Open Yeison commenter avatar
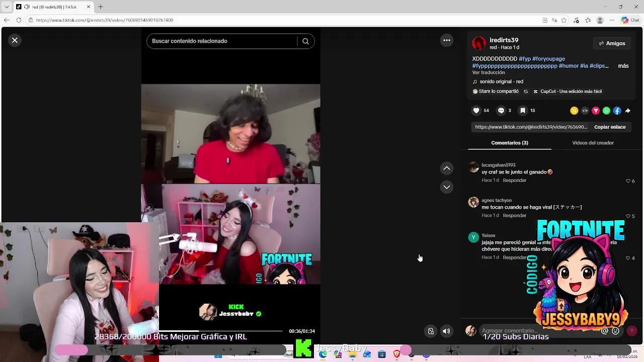644x362 pixels. 473,237
